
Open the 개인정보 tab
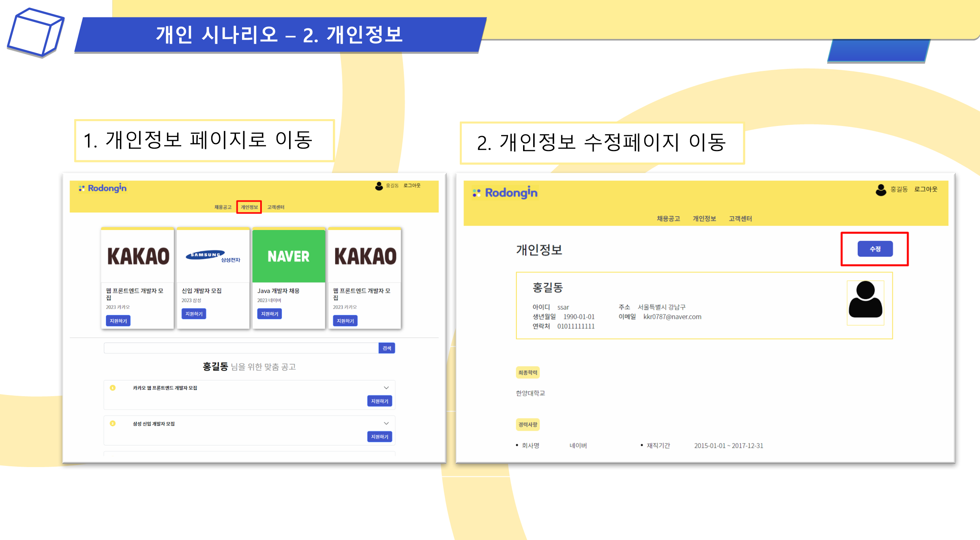tap(249, 207)
